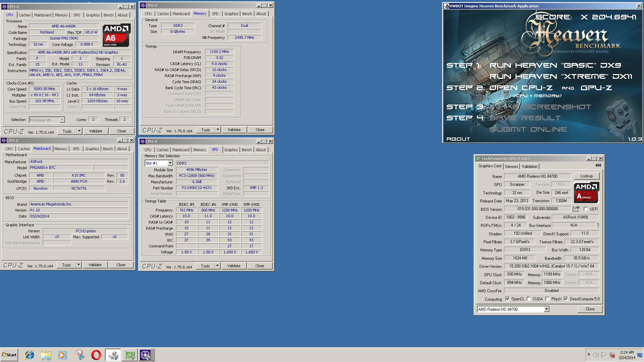Click the Lookup button in GPU-Z
Screen dimensions: 644x362
point(587,176)
